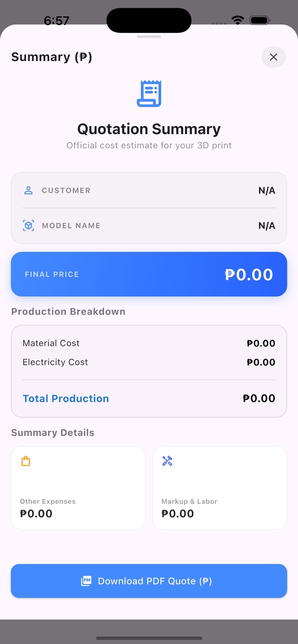298x644 pixels.
Task: Tap the Model Name row
Action: [149, 225]
